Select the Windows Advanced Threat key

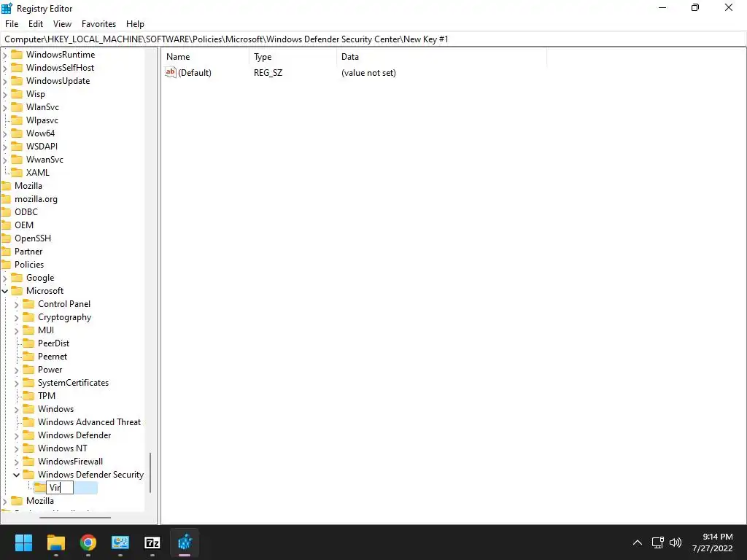click(89, 422)
